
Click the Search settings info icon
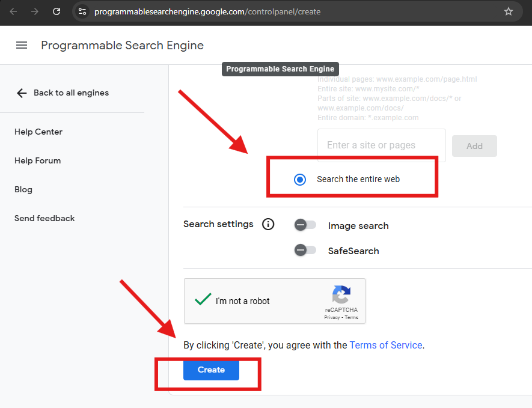[x=268, y=224]
